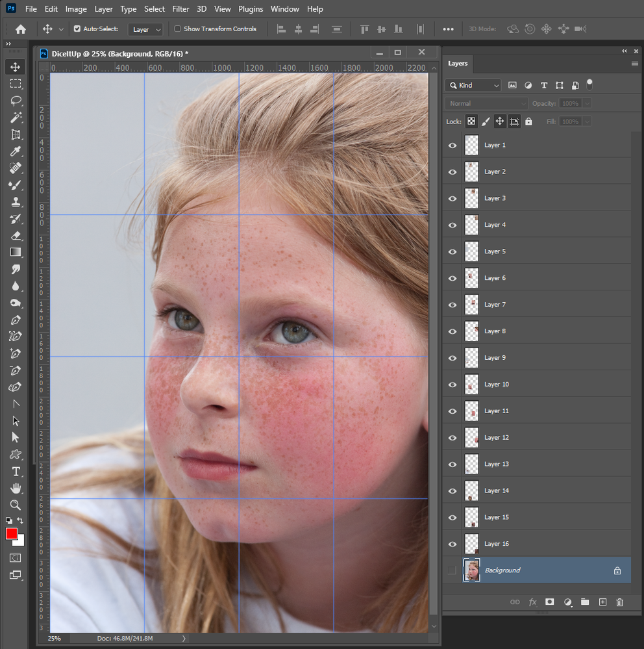This screenshot has height=649, width=644.
Task: Pick the Path Selection arrow tool
Action: click(16, 421)
